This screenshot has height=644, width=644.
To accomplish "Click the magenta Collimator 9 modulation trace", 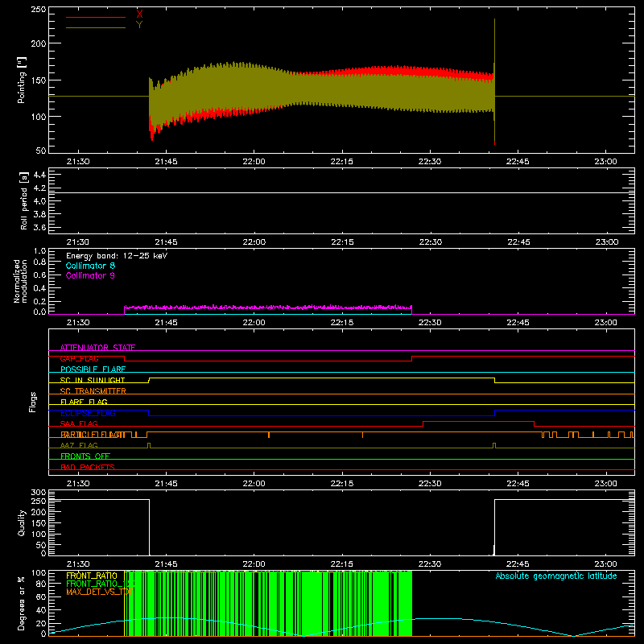I will pyautogui.click(x=268, y=308).
